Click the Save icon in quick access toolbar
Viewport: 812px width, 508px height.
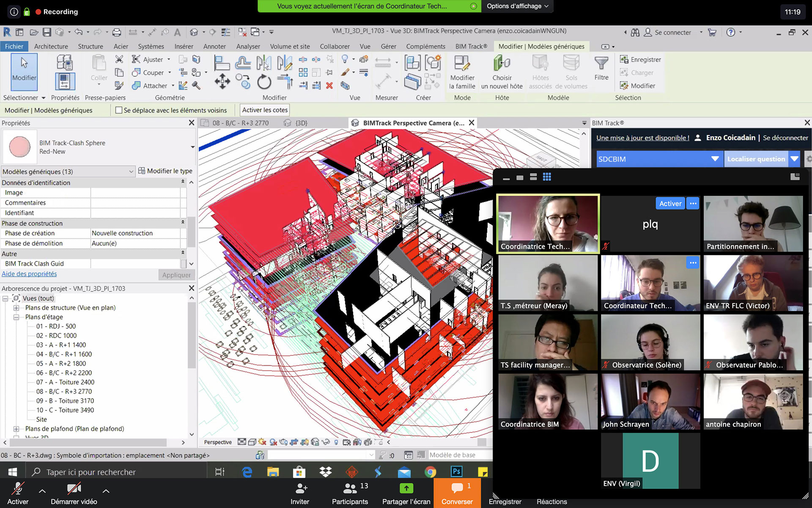tap(47, 32)
